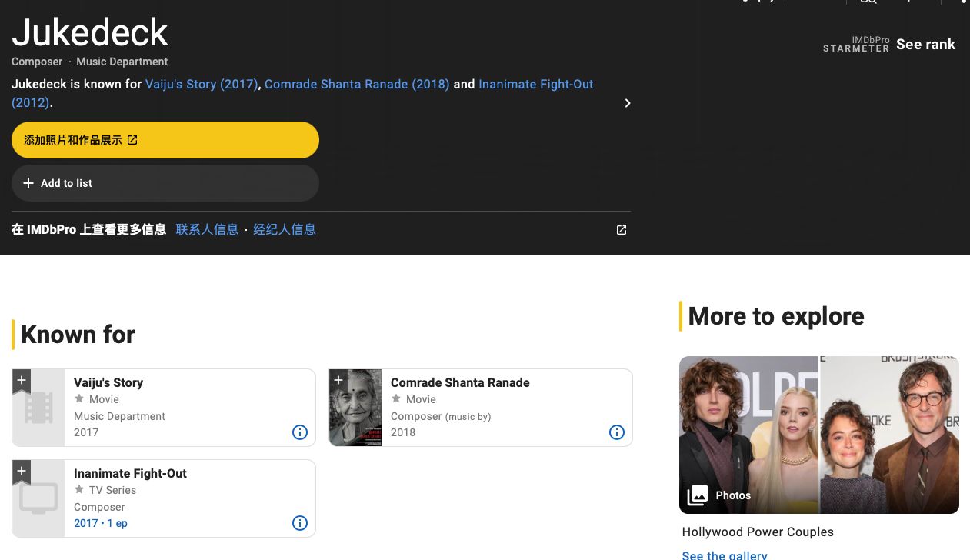Expand the known-for bio with chevron arrow

628,103
